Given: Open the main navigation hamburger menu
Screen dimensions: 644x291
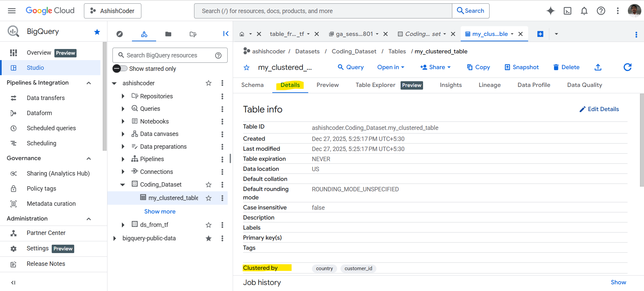Looking at the screenshot, I should pyautogui.click(x=12, y=11).
